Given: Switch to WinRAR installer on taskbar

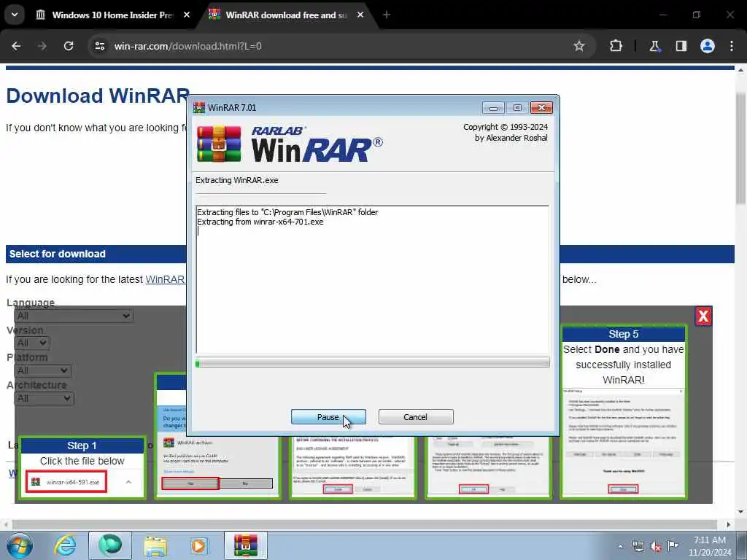Looking at the screenshot, I should [246, 545].
